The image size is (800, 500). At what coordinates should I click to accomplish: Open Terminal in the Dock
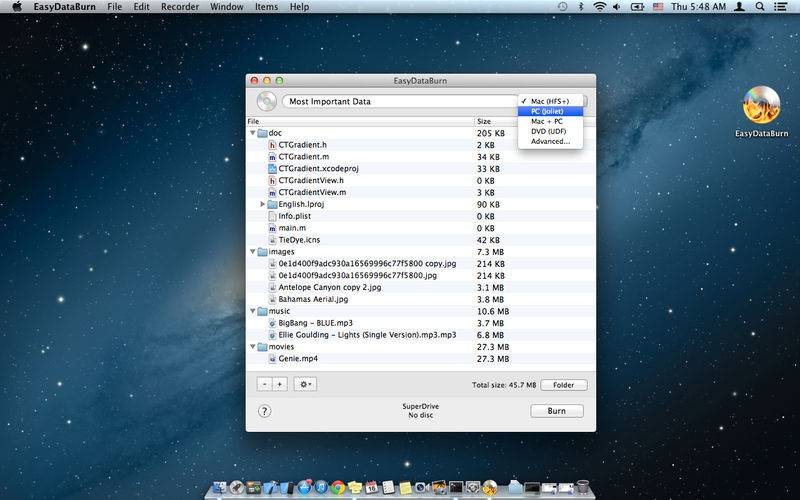click(456, 487)
